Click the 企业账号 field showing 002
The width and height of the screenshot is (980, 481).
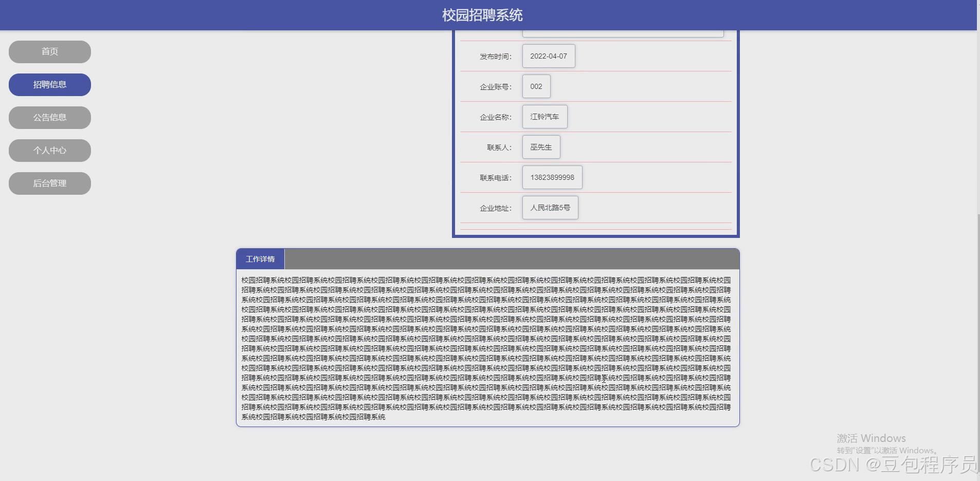click(536, 86)
